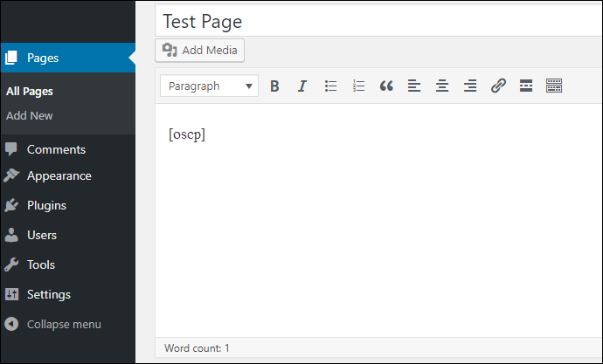
Task: Insert a bulleted list
Action: pos(330,86)
